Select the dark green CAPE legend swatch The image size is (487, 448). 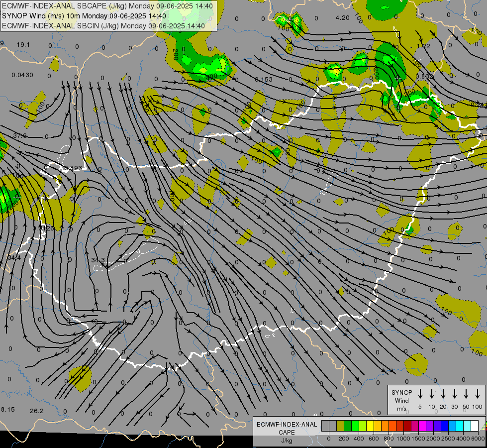pos(348,426)
